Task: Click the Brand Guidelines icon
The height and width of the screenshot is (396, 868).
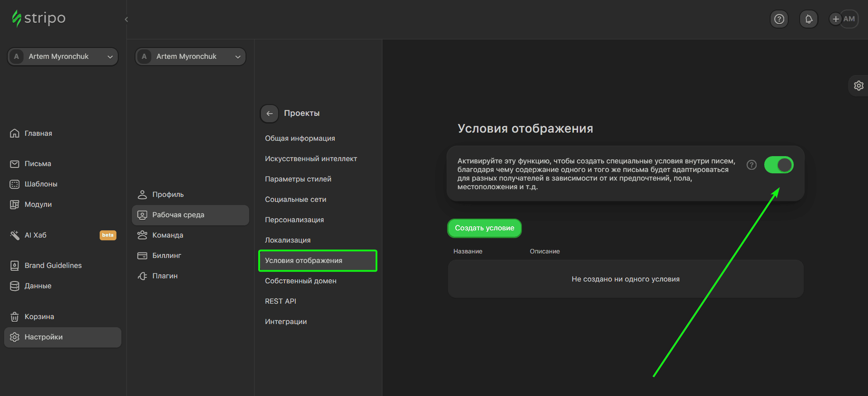Action: (x=14, y=266)
